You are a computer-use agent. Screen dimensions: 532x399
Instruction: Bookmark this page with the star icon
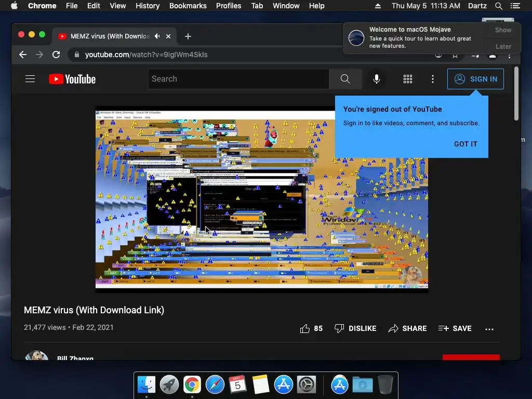[455, 56]
